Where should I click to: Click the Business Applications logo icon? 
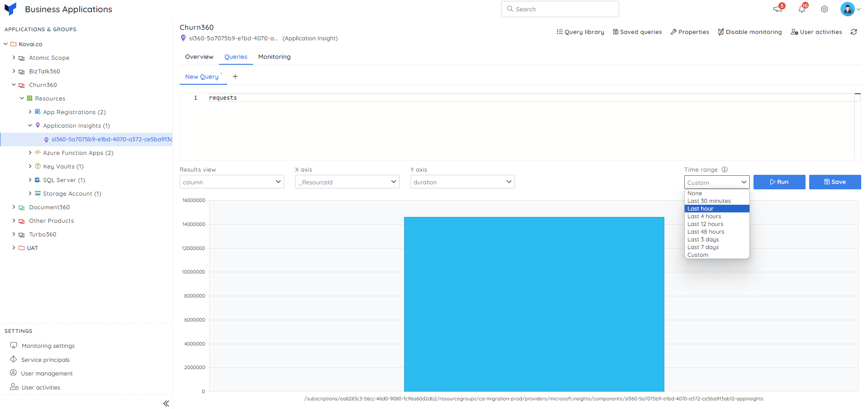pyautogui.click(x=10, y=9)
